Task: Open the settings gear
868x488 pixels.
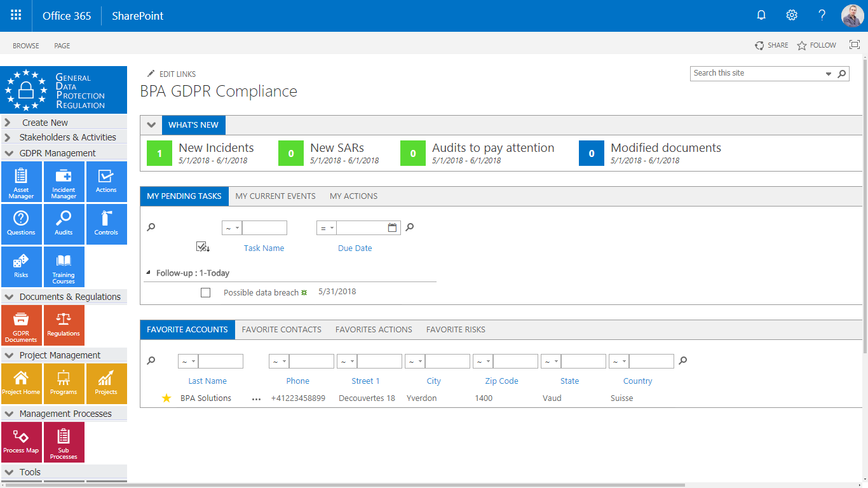Action: coord(792,16)
